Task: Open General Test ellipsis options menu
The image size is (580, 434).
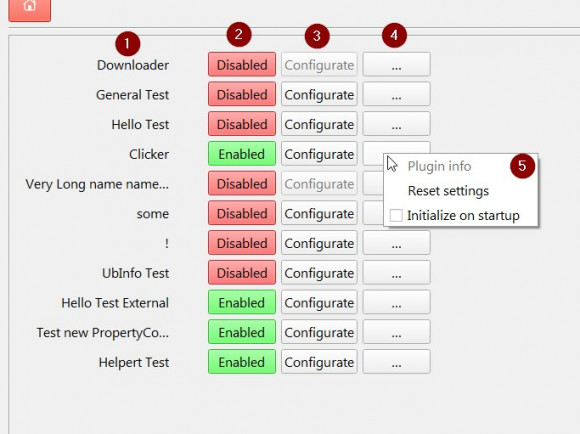Action: [397, 94]
